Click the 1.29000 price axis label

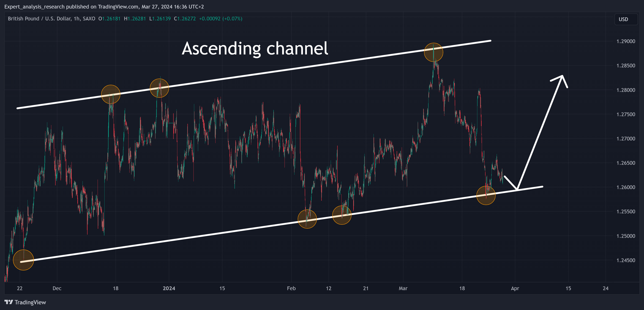tap(626, 41)
